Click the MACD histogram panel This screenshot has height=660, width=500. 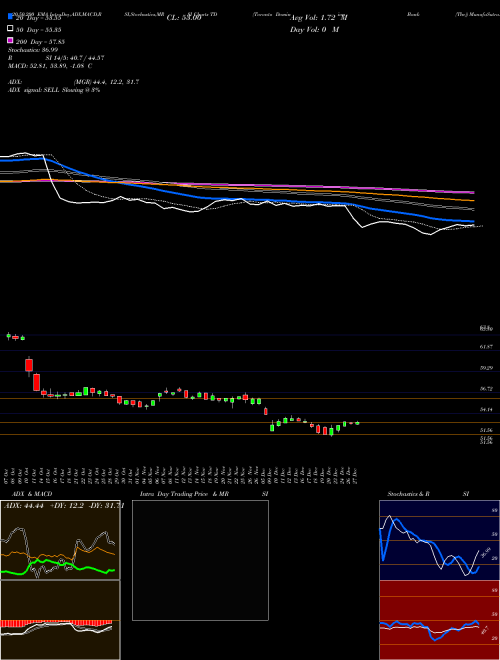click(60, 620)
